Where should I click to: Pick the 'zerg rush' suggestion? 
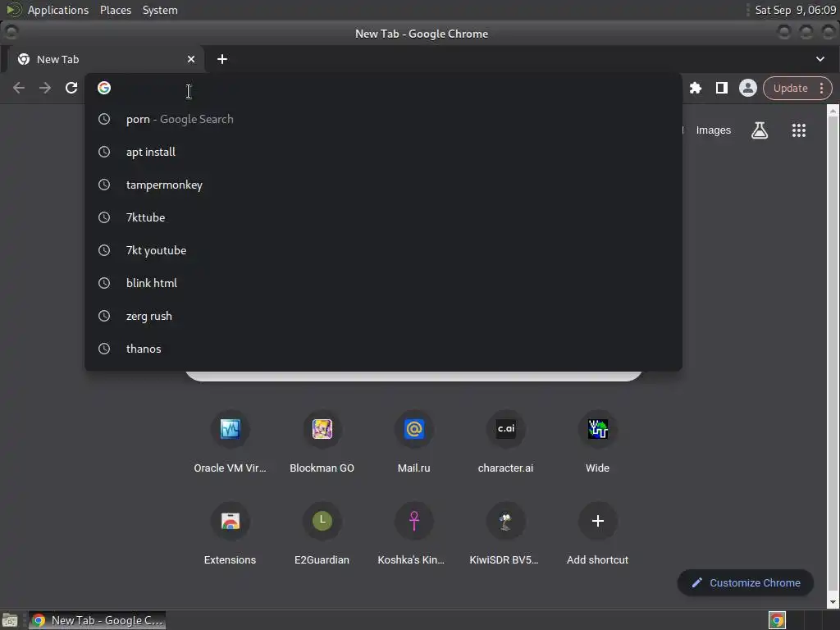(383, 316)
